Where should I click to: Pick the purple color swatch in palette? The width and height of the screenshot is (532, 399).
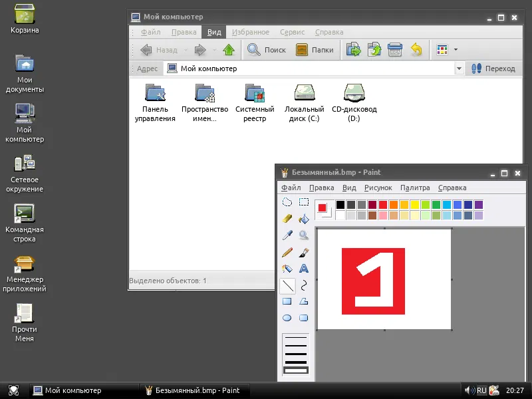(x=479, y=205)
